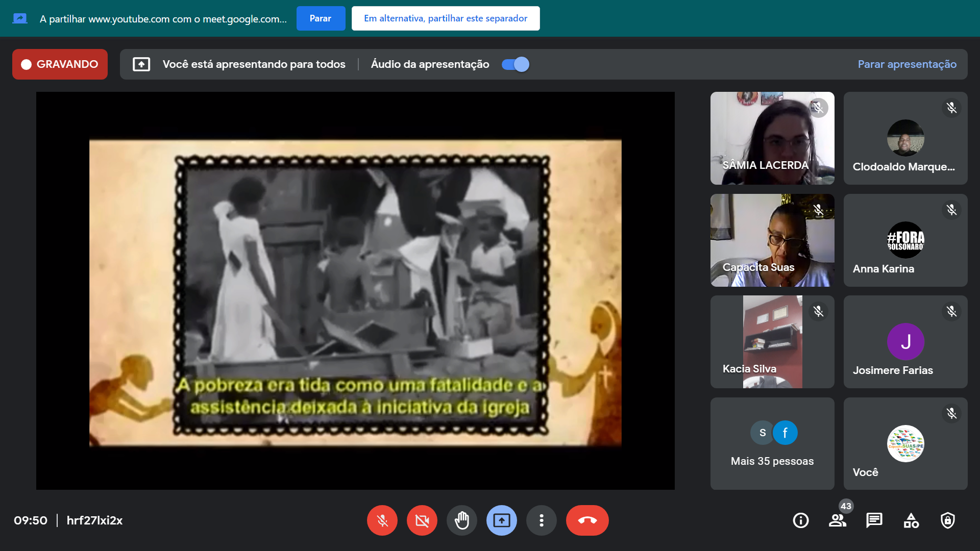Screen dimensions: 980x551
Task: Raise hand with the hand icon
Action: click(461, 520)
